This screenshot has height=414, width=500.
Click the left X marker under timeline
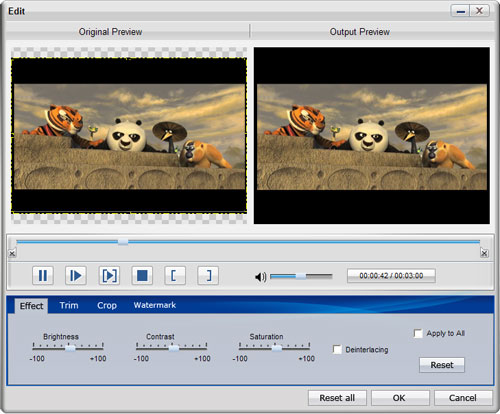(x=12, y=253)
